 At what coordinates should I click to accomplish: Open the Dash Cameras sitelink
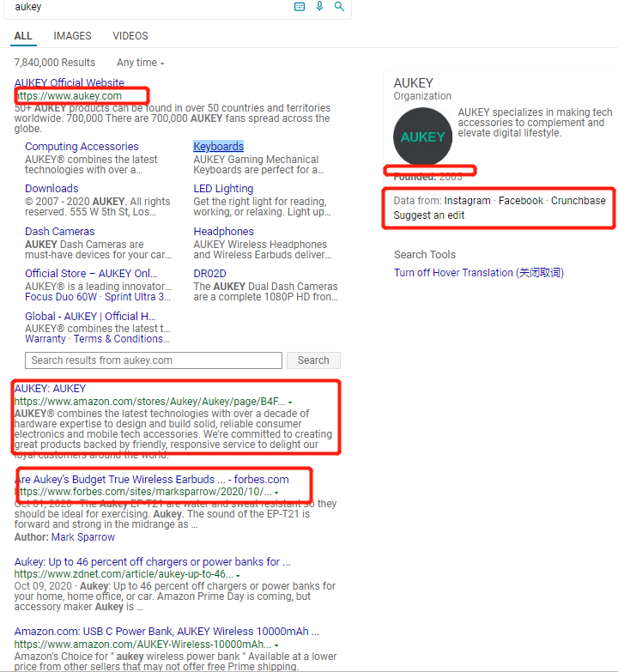tap(59, 232)
